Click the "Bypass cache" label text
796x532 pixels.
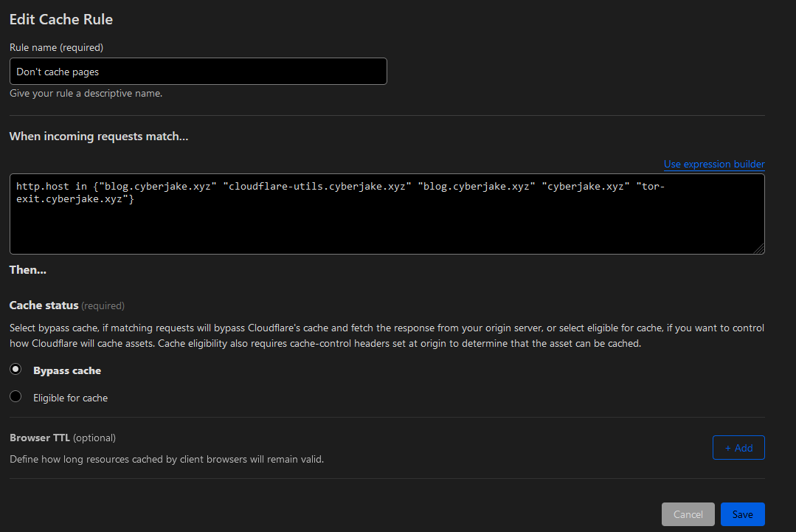(67, 370)
